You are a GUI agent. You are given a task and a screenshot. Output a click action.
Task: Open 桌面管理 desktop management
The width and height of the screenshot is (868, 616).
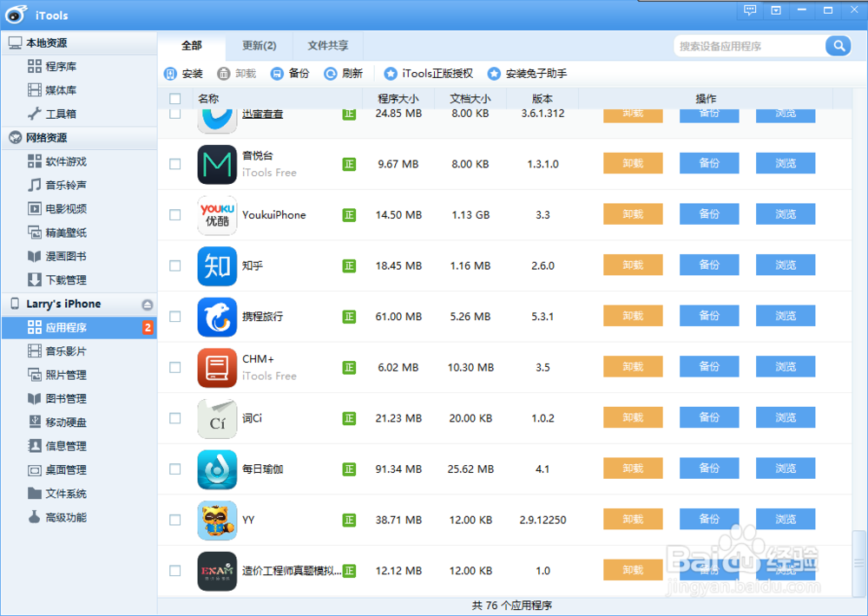[57, 470]
